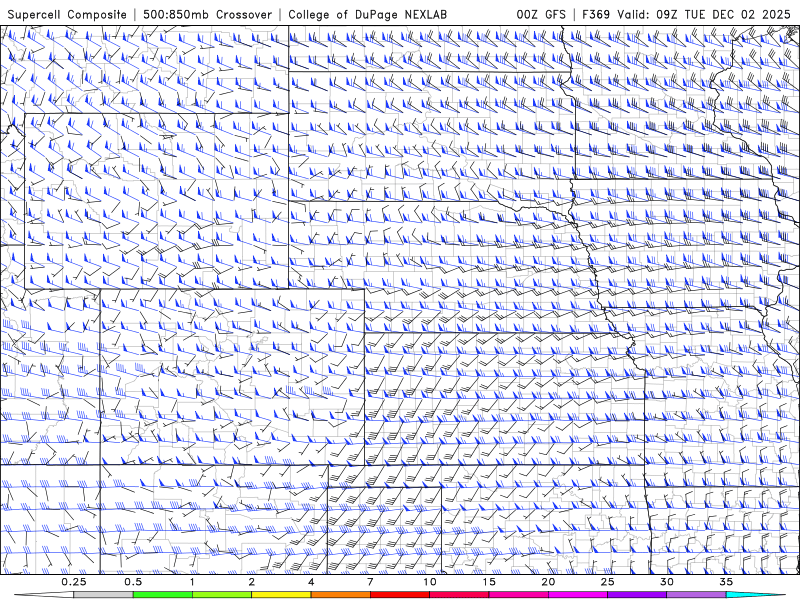This screenshot has width=800, height=600.
Task: Select the hot pink segment between 15 and 20
Action: tap(518, 595)
